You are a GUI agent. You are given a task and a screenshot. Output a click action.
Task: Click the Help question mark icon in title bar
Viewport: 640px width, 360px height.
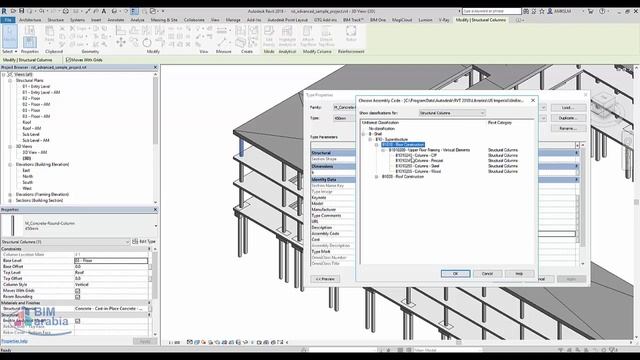tap(602, 11)
